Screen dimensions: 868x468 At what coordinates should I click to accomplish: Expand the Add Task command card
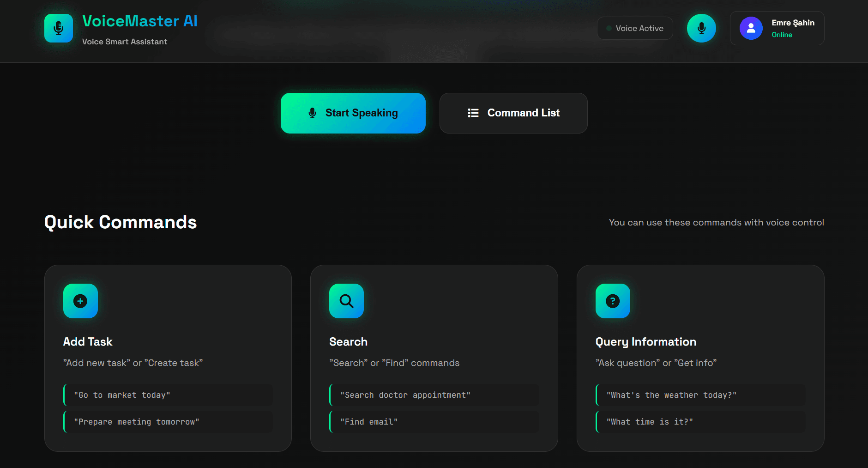(168, 358)
